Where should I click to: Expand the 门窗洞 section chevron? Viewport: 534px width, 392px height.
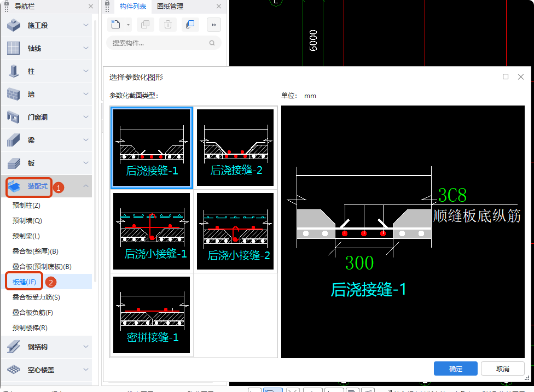pyautogui.click(x=86, y=117)
